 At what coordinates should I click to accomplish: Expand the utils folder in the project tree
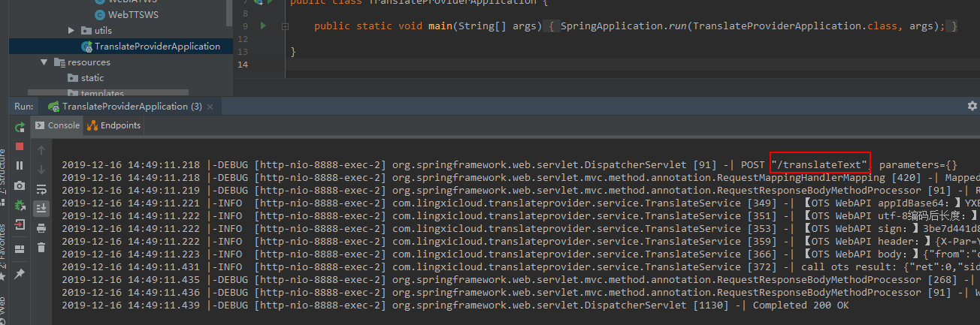coord(71,31)
